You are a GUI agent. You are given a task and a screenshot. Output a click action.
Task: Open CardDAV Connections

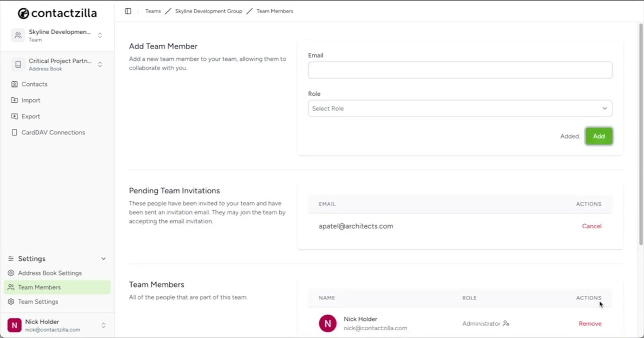pos(54,132)
